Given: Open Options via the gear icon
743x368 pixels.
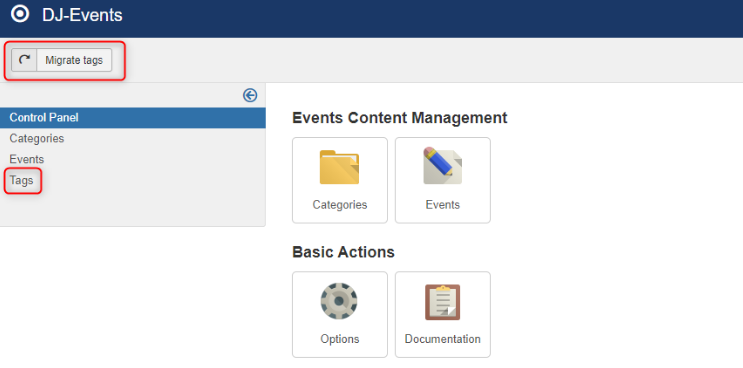Looking at the screenshot, I should point(339,301).
